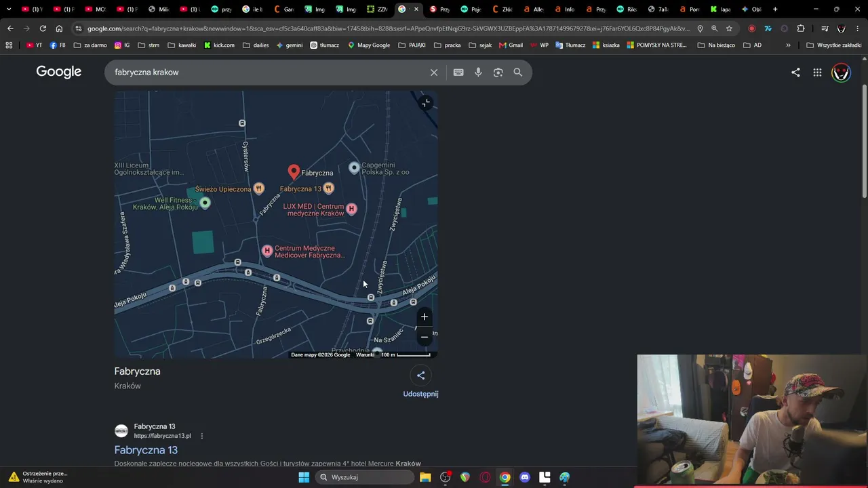Expand the 'kawałki' bookmarks folder
This screenshot has height=488, width=868.
pyautogui.click(x=182, y=45)
